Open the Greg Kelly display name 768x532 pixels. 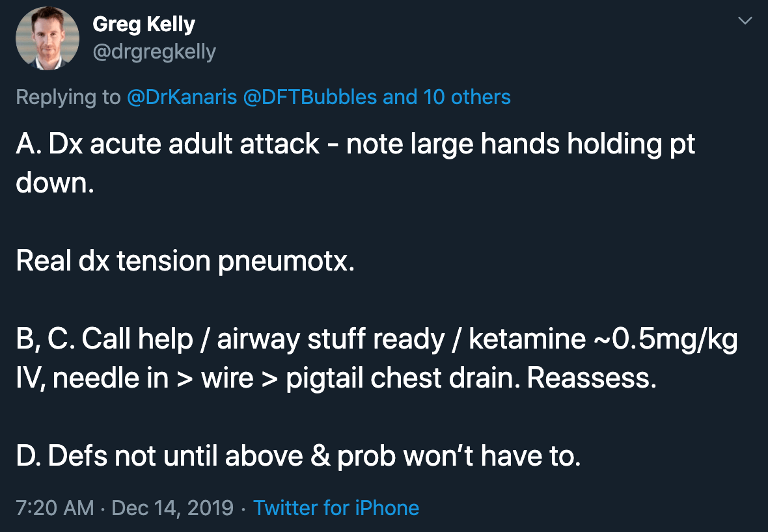[144, 25]
